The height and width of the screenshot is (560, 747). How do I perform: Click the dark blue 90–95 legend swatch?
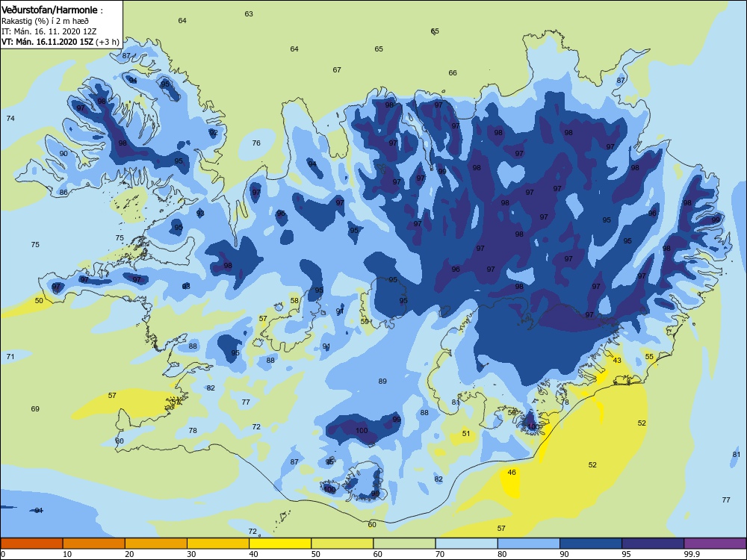[x=591, y=544]
